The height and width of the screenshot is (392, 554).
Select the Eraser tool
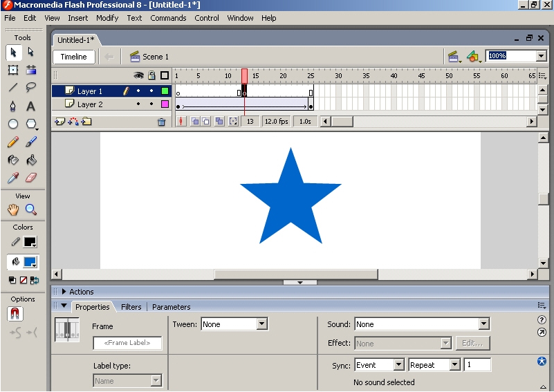pyautogui.click(x=31, y=178)
